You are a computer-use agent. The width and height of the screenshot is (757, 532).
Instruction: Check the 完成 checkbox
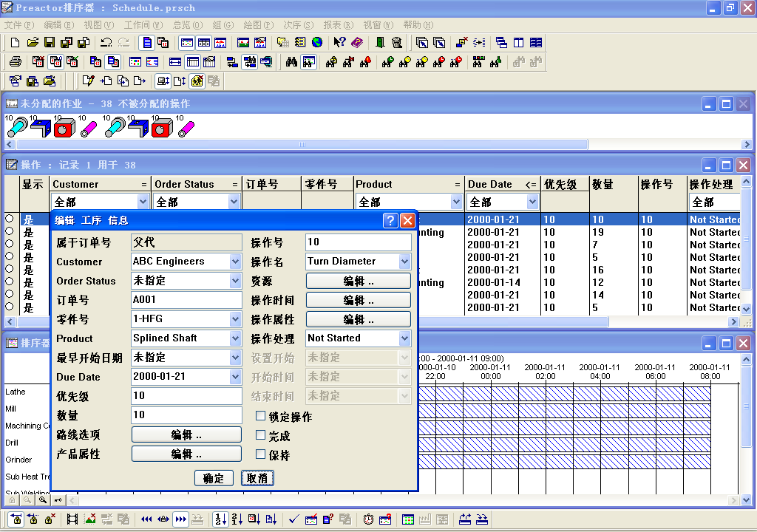point(261,435)
